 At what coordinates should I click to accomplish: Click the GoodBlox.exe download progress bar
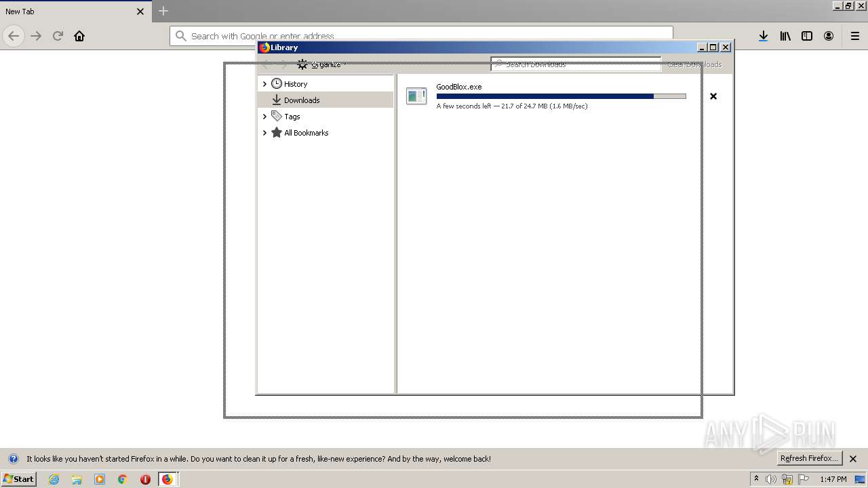pyautogui.click(x=561, y=96)
